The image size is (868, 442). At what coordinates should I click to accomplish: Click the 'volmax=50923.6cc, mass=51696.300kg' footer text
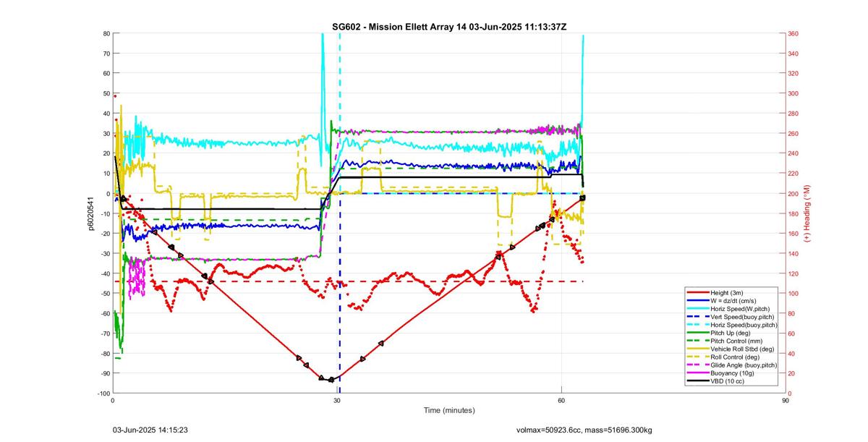[584, 430]
